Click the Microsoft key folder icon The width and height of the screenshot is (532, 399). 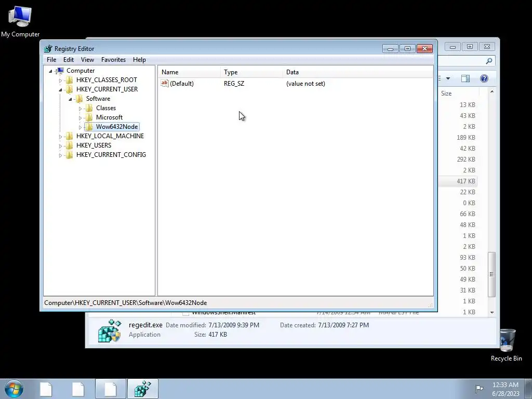89,117
